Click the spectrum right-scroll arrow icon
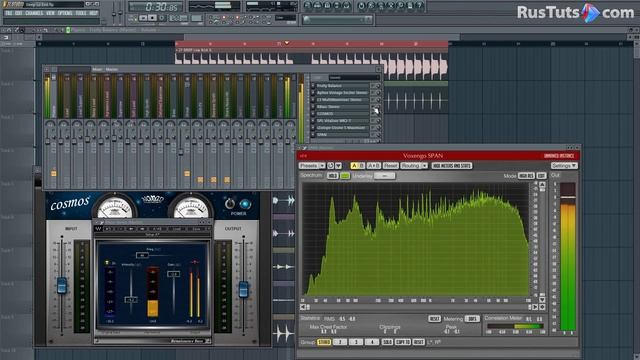Viewport: 640px width, 360px height. click(x=535, y=307)
